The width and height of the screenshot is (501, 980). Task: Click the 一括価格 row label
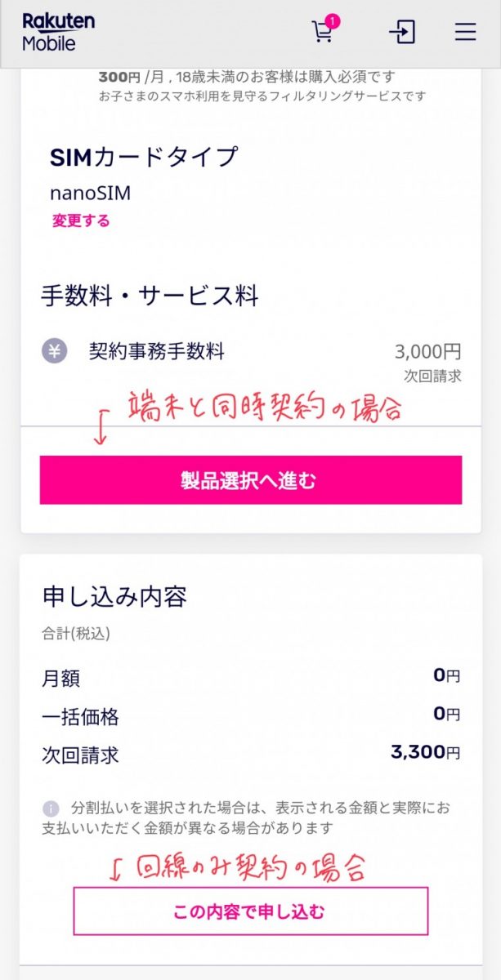[x=80, y=716]
